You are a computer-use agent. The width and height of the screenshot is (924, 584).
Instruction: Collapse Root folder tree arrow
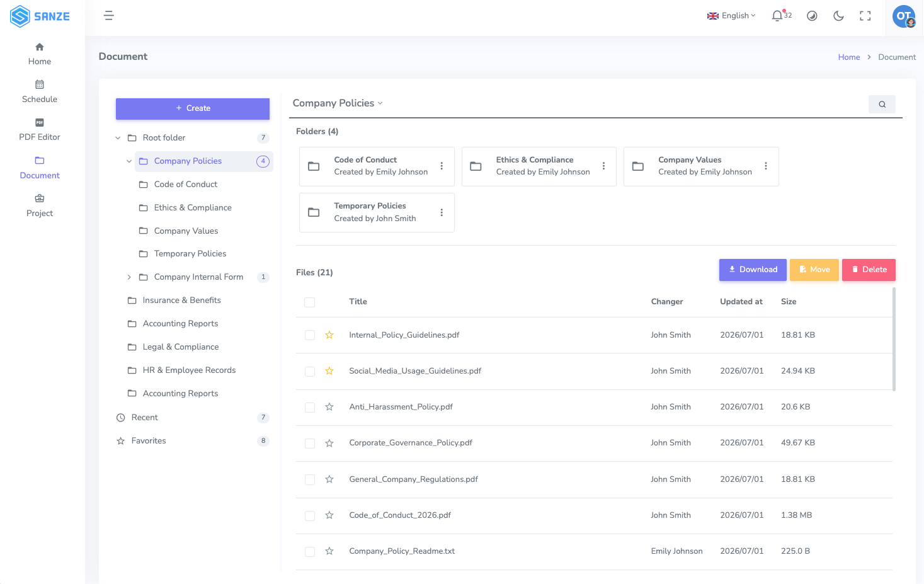point(118,138)
